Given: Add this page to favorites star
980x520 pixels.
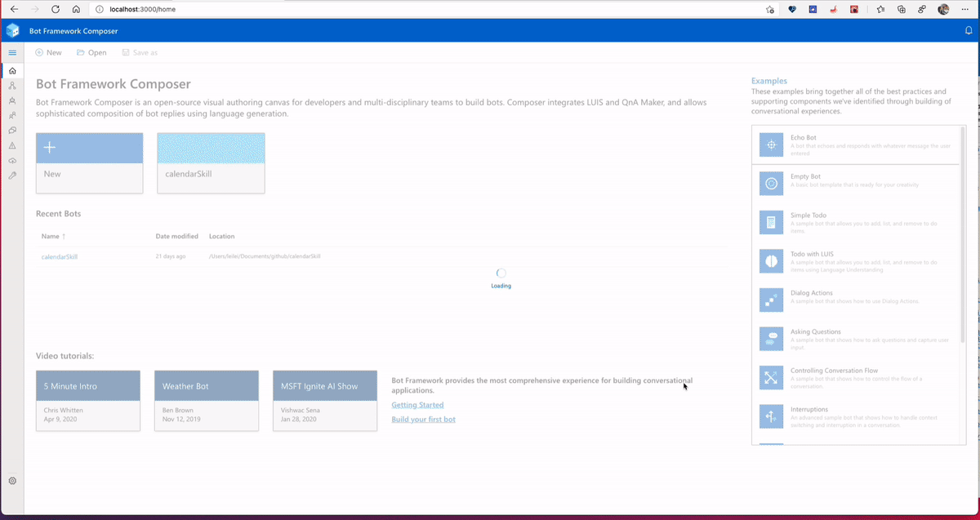Looking at the screenshot, I should (x=770, y=9).
